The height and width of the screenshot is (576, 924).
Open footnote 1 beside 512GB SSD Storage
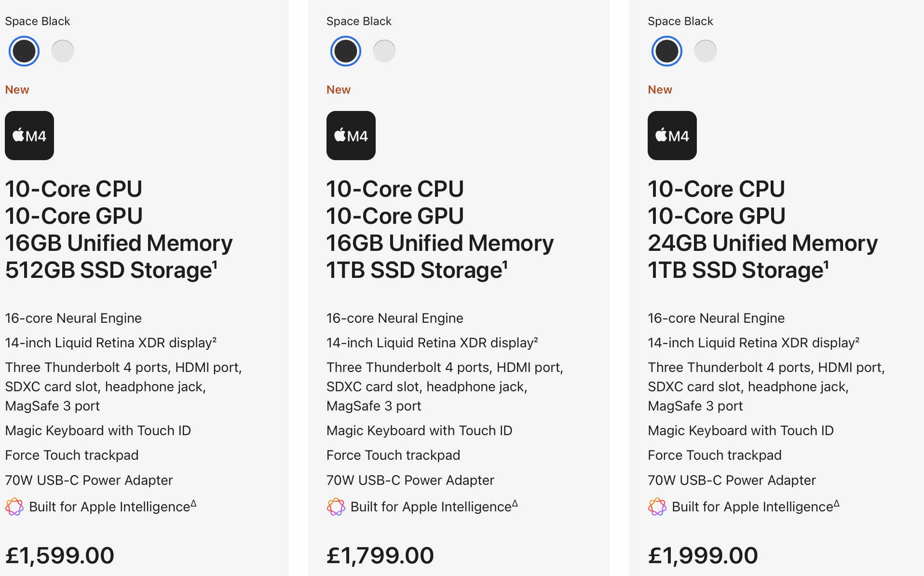click(215, 263)
